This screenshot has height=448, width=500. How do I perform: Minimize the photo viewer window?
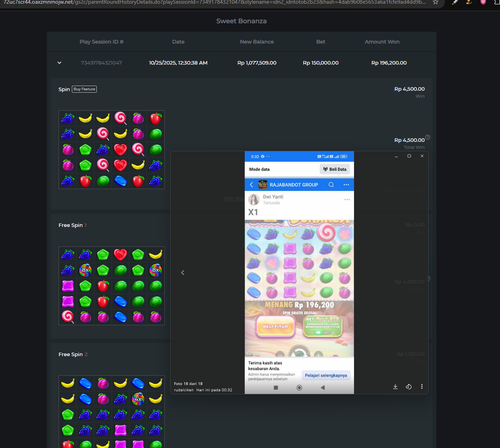click(396, 156)
